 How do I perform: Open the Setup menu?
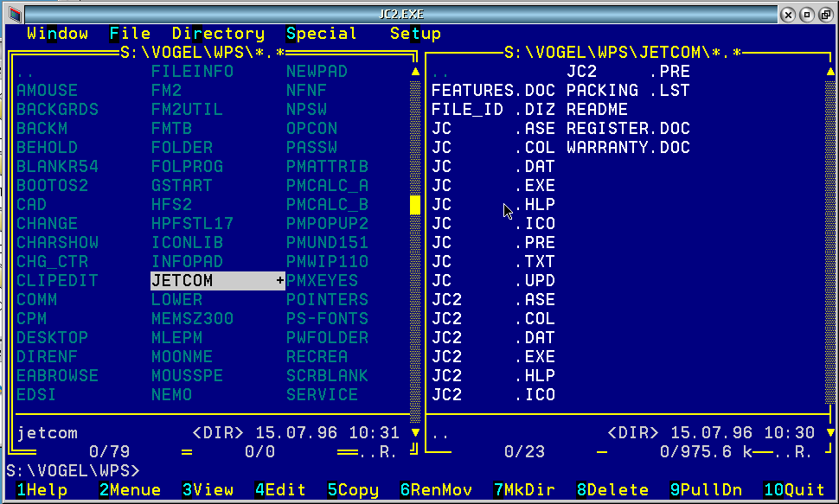pos(415,34)
